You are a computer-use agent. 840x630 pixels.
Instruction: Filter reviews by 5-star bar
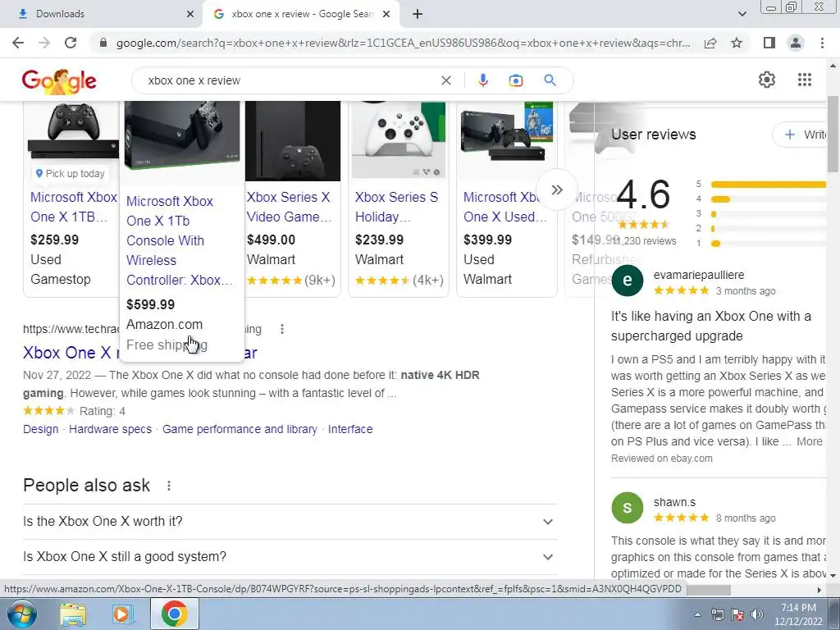click(x=768, y=185)
